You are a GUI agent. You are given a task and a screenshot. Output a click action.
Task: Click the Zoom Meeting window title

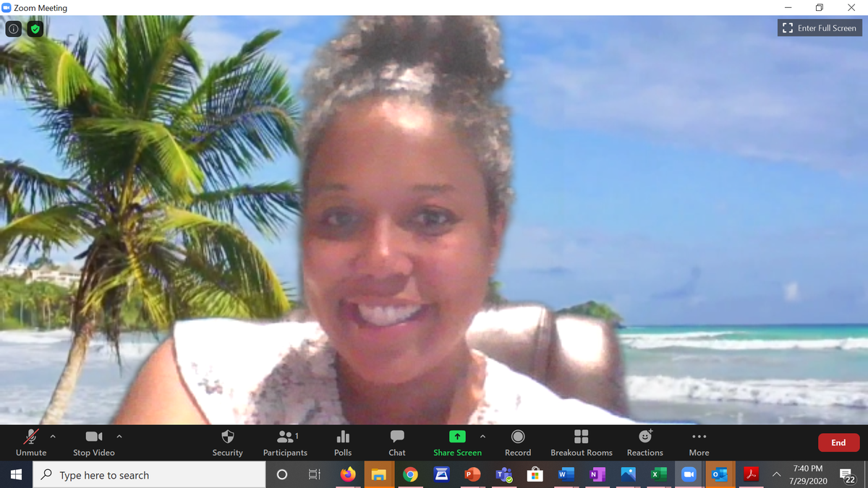[x=41, y=8]
